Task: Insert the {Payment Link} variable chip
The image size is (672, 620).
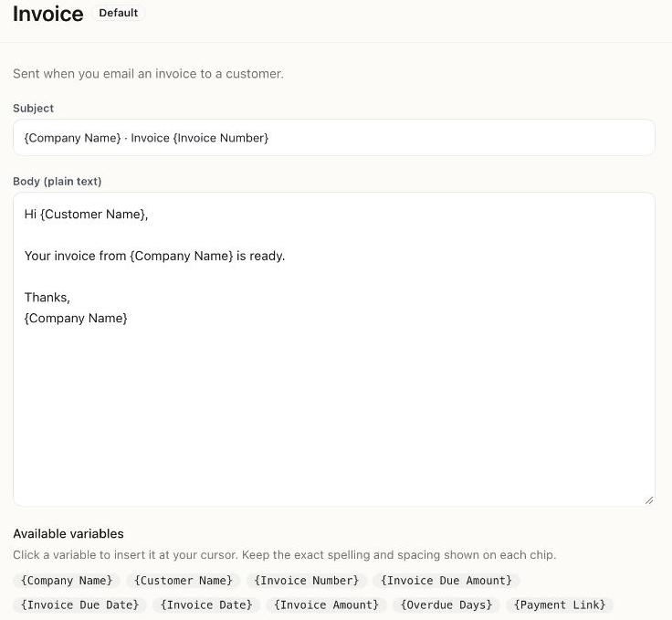Action: [560, 605]
